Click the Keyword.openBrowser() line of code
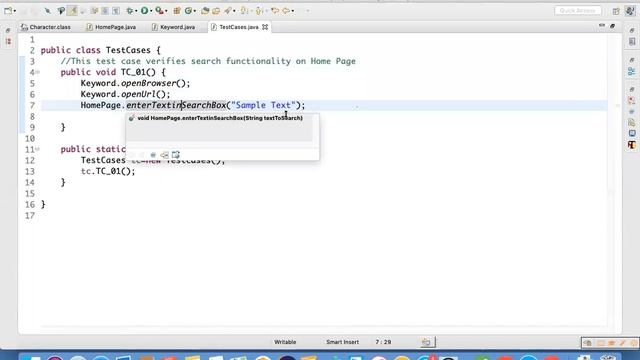 [x=136, y=83]
